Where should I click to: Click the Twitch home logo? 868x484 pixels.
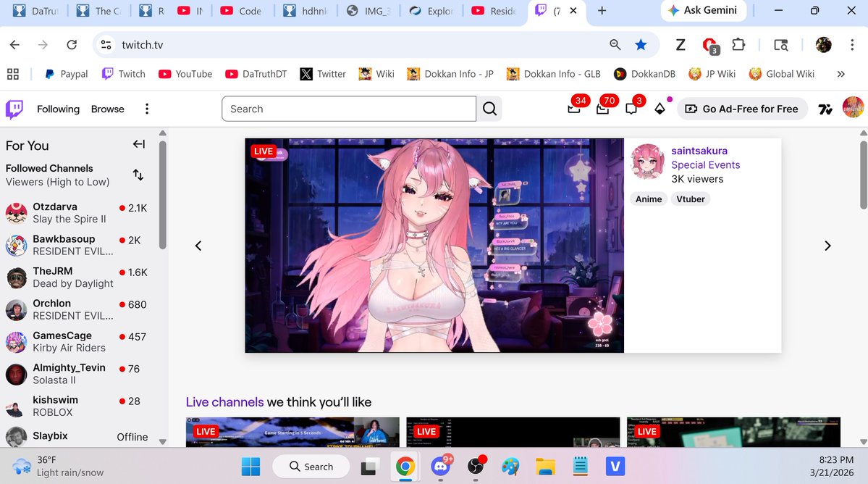[x=14, y=109]
